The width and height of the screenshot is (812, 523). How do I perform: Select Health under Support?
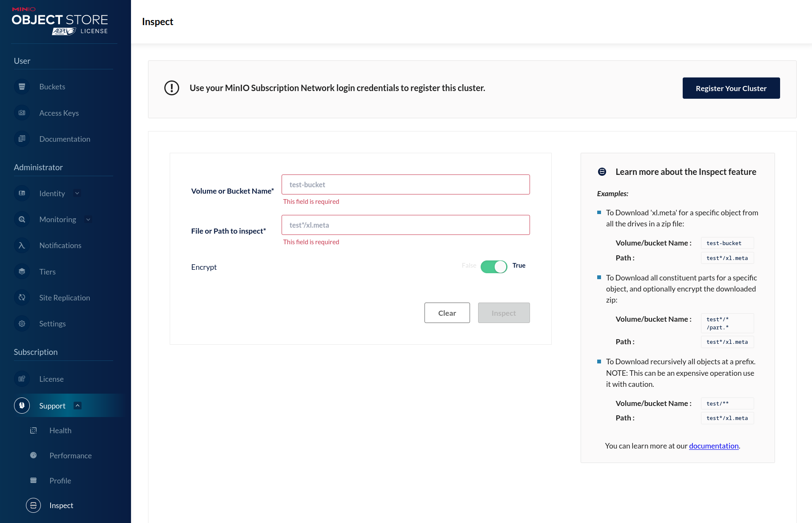coord(60,431)
